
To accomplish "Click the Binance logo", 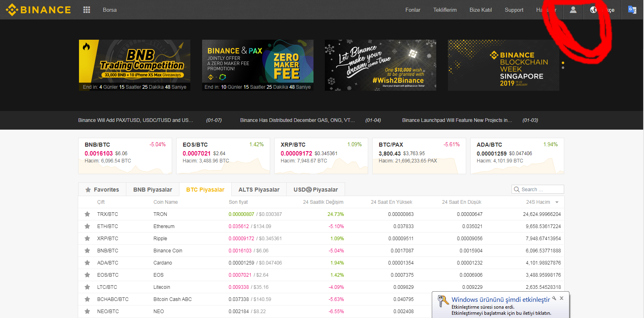I will [38, 10].
